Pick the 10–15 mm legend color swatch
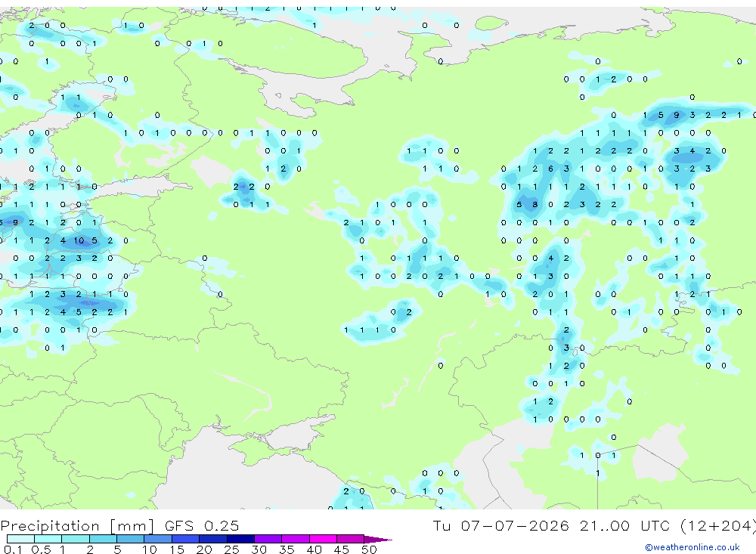Screen dimensions: 756x554 coord(158,539)
